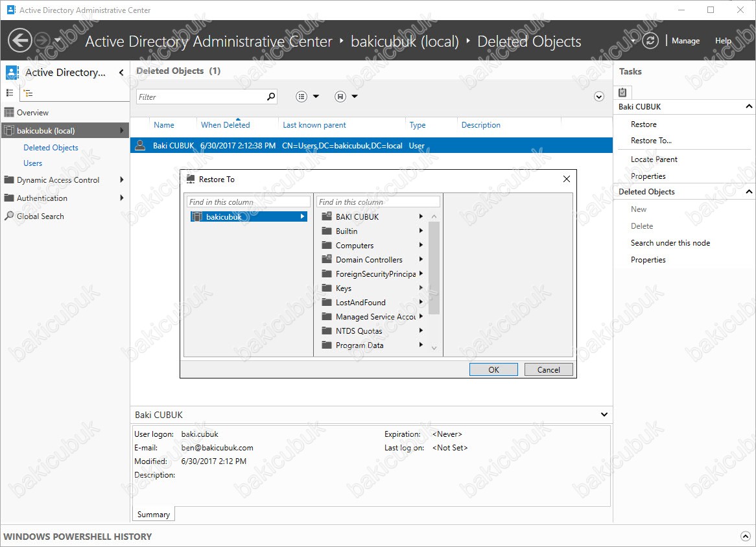Open Global Search in navigation pane

click(x=40, y=216)
